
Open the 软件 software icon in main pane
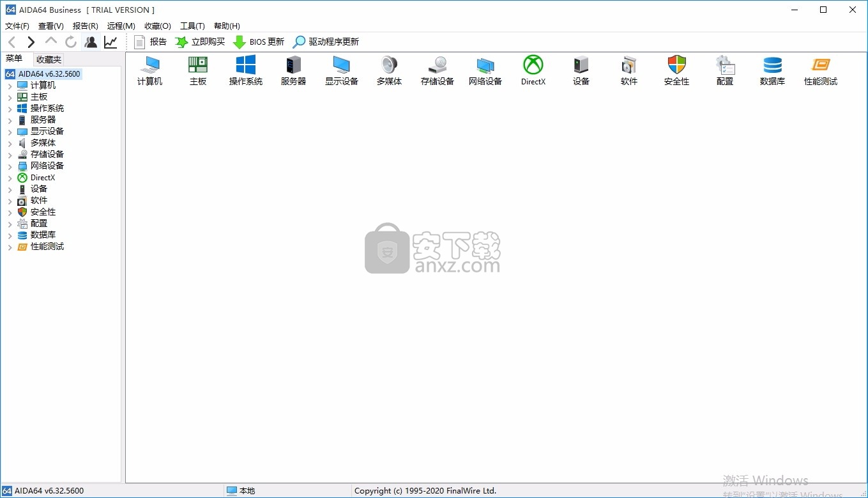pyautogui.click(x=629, y=70)
